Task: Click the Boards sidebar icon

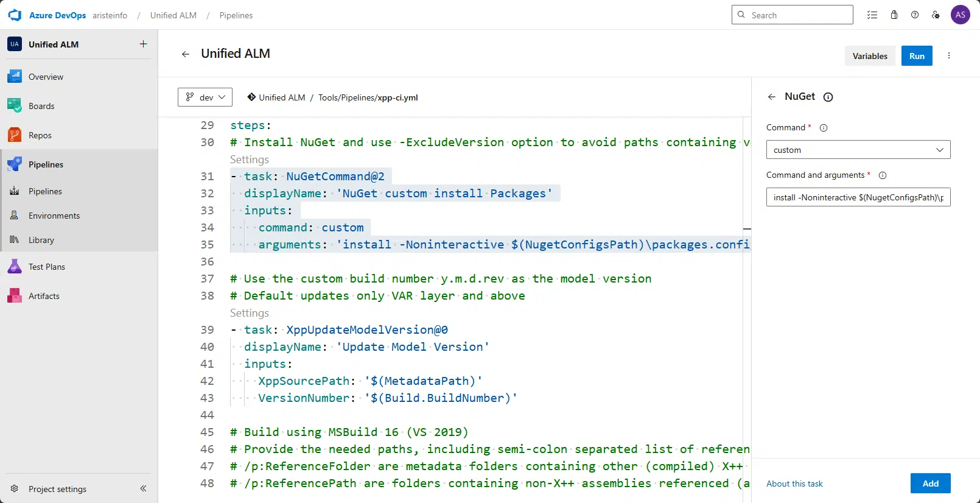Action: [15, 106]
